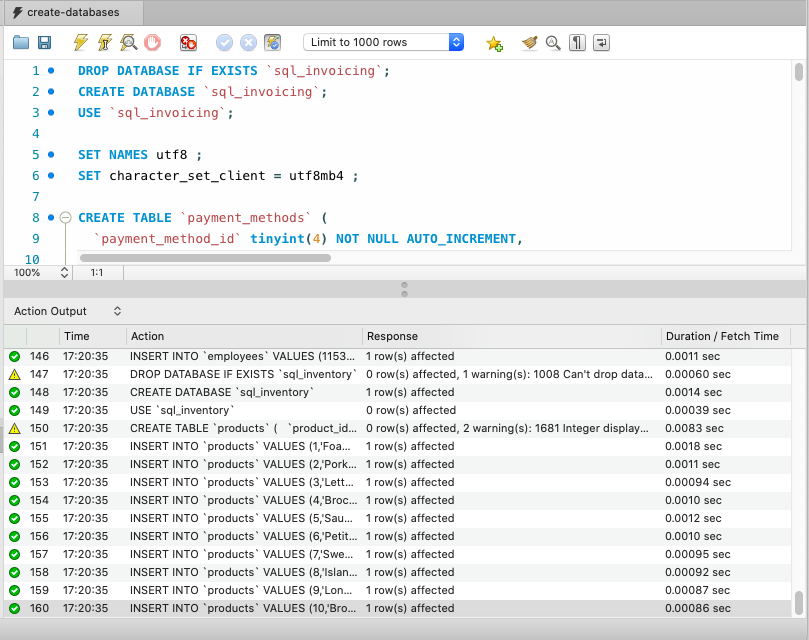Open the Limit to 1000 rows dropdown

380,42
